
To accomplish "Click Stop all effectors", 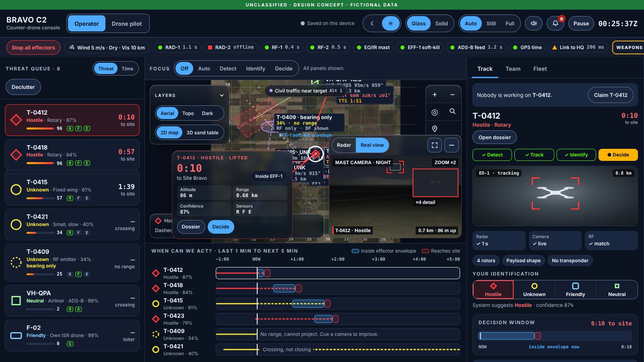I will [x=33, y=47].
